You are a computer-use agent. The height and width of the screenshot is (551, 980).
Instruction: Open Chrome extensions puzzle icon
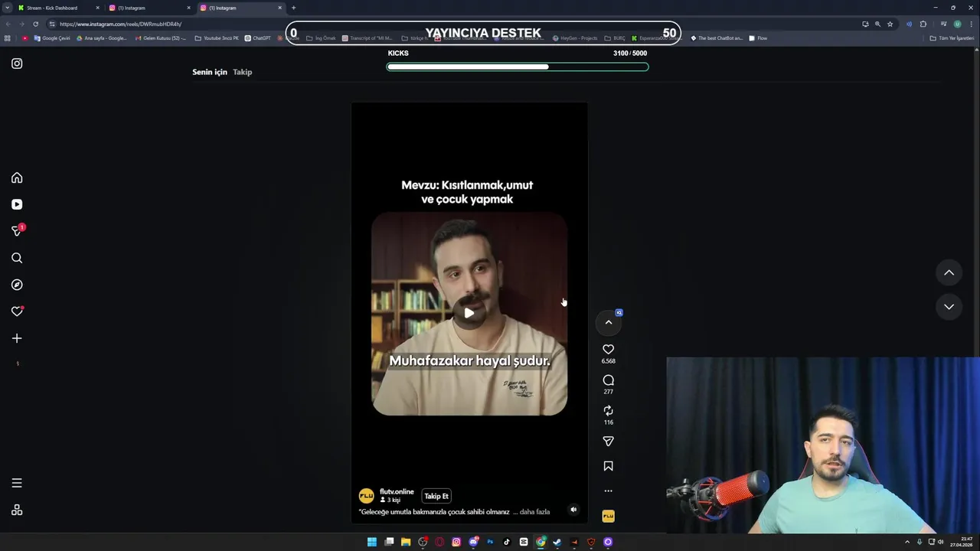coord(923,24)
